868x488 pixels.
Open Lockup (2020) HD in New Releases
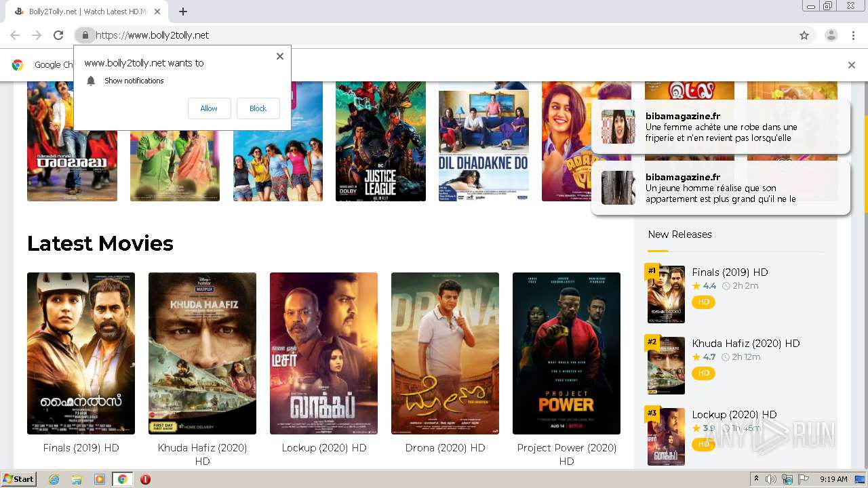734,415
